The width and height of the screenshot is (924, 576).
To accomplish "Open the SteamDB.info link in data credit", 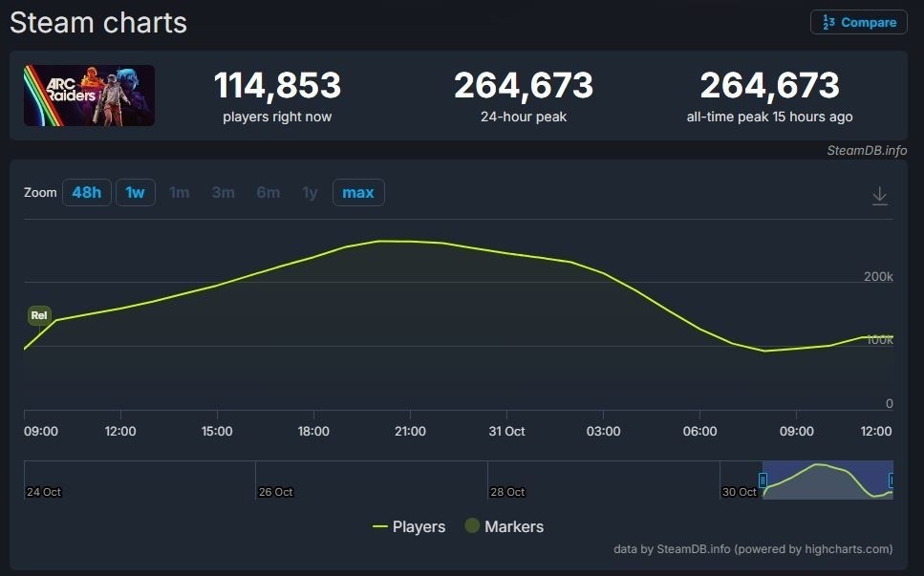I will coord(694,549).
